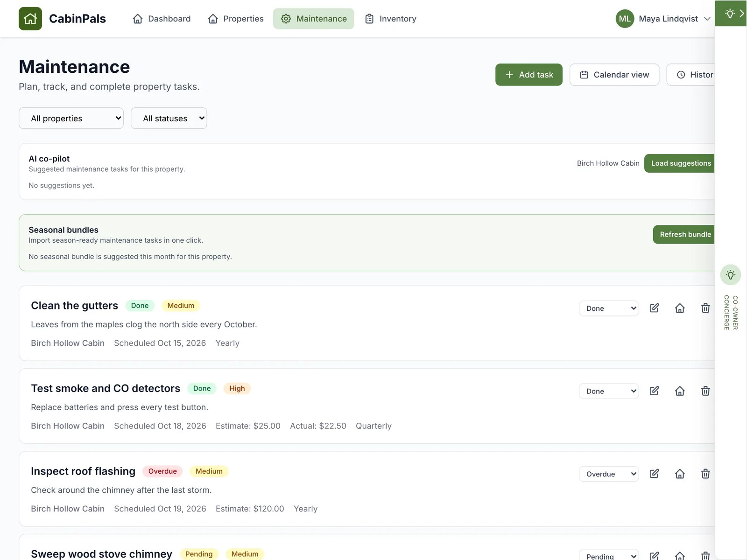Select the Maintenance tab
The image size is (747, 560).
[x=314, y=19]
